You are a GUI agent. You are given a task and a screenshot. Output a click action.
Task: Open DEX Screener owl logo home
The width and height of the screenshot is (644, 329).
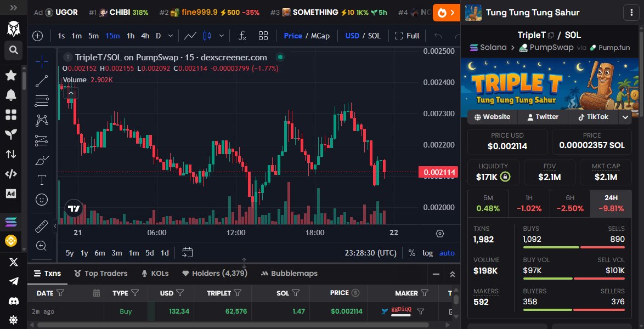pyautogui.click(x=14, y=29)
